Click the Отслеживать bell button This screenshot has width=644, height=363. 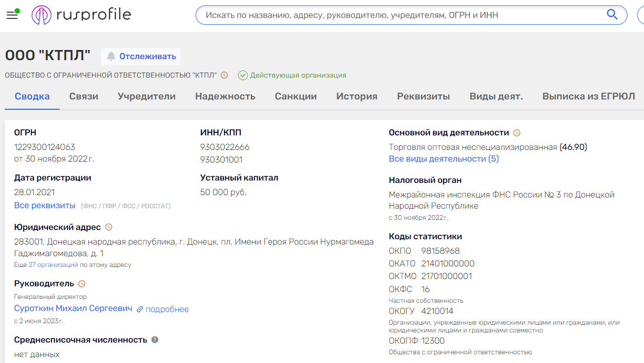pos(141,56)
